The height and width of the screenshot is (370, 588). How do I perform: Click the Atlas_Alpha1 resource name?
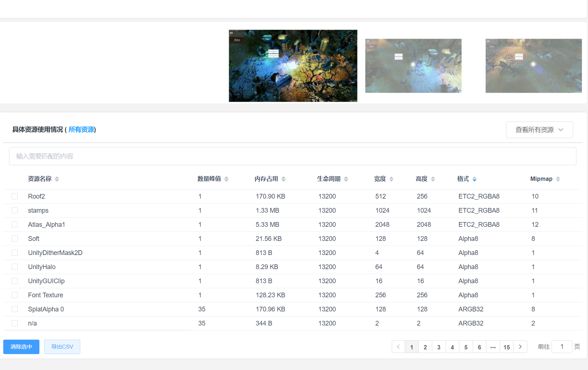47,225
